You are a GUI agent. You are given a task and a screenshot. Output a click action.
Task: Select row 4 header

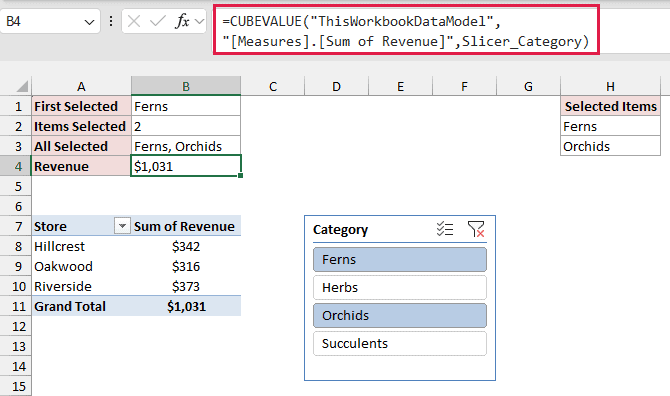[x=16, y=166]
